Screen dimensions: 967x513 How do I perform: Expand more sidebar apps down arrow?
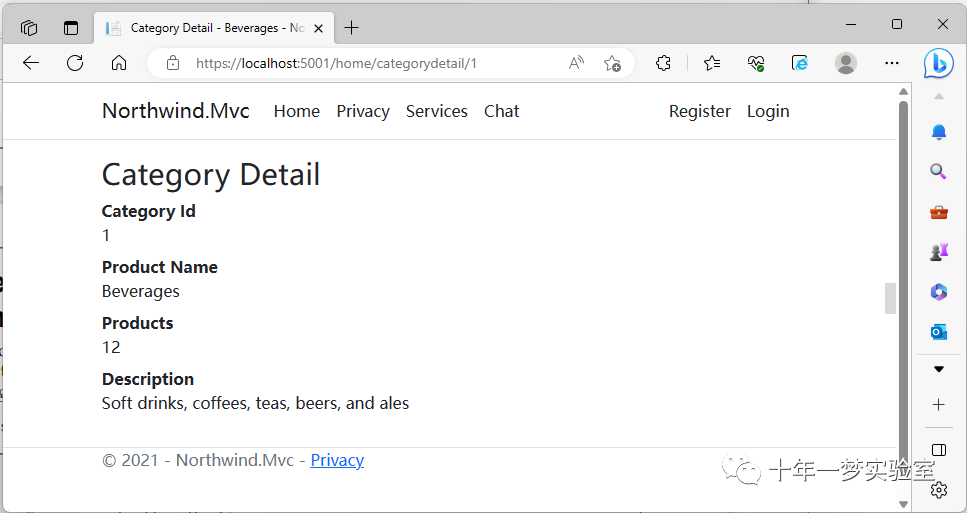(939, 369)
